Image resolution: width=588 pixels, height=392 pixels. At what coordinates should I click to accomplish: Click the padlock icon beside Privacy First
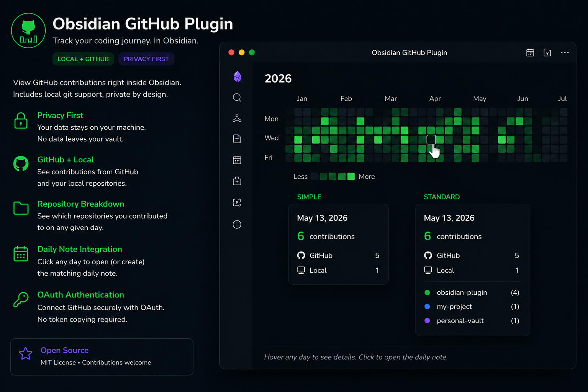click(21, 121)
